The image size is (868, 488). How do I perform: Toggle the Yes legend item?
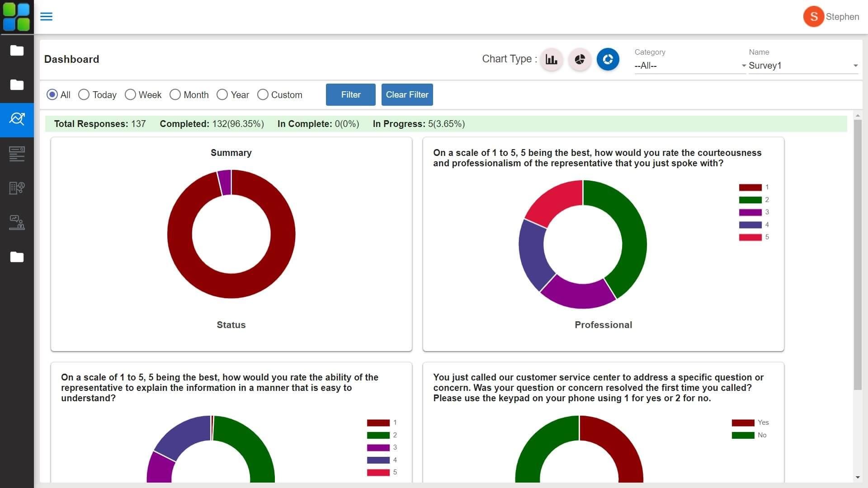pyautogui.click(x=743, y=422)
